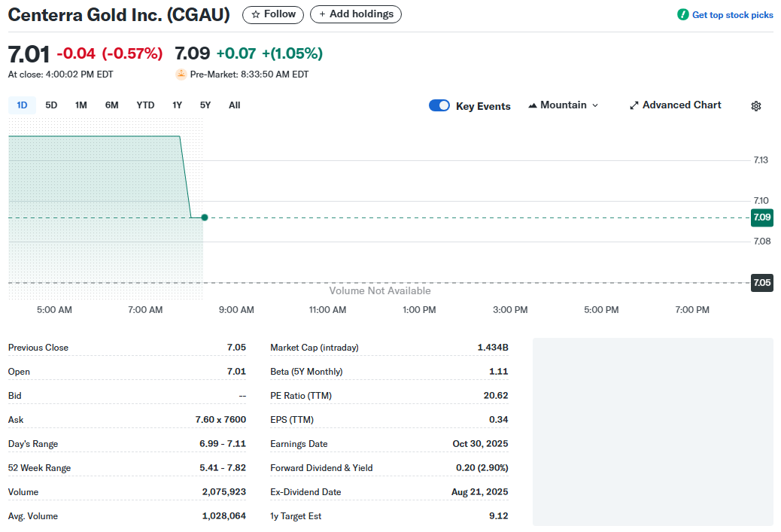781x532 pixels.
Task: Click the 7.09 price label on chart axis
Action: [x=761, y=217]
